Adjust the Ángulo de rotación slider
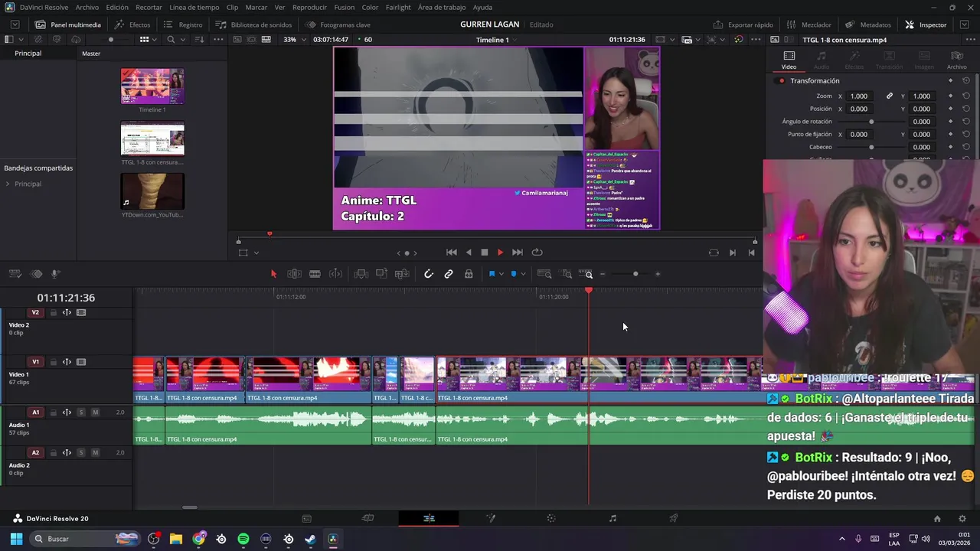The height and width of the screenshot is (551, 980). pyautogui.click(x=871, y=122)
